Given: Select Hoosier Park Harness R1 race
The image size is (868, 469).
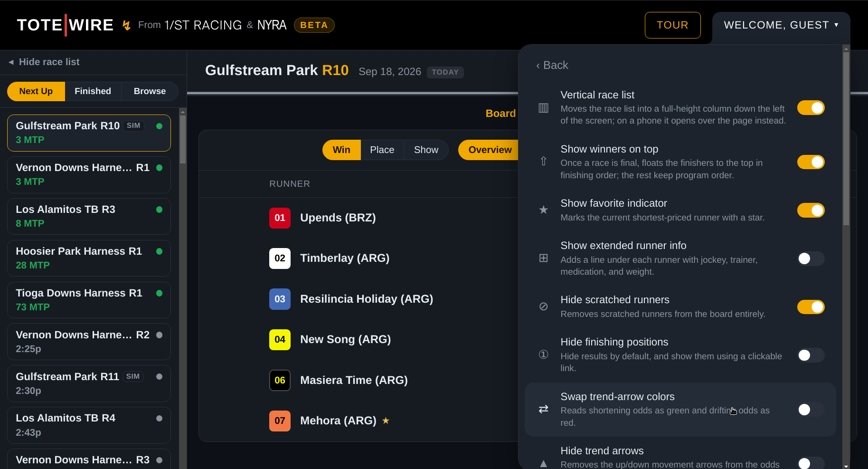Looking at the screenshot, I should pyautogui.click(x=89, y=258).
